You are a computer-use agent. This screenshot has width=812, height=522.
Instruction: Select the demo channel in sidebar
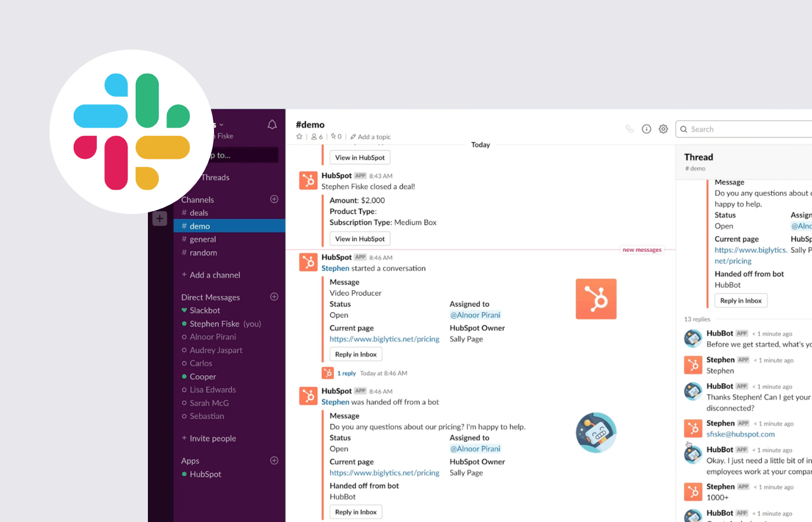click(229, 226)
